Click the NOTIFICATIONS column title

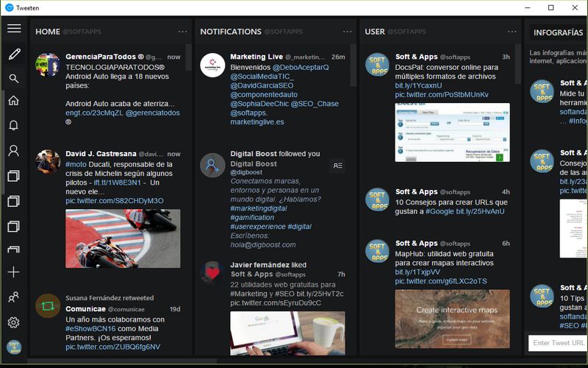click(x=231, y=32)
